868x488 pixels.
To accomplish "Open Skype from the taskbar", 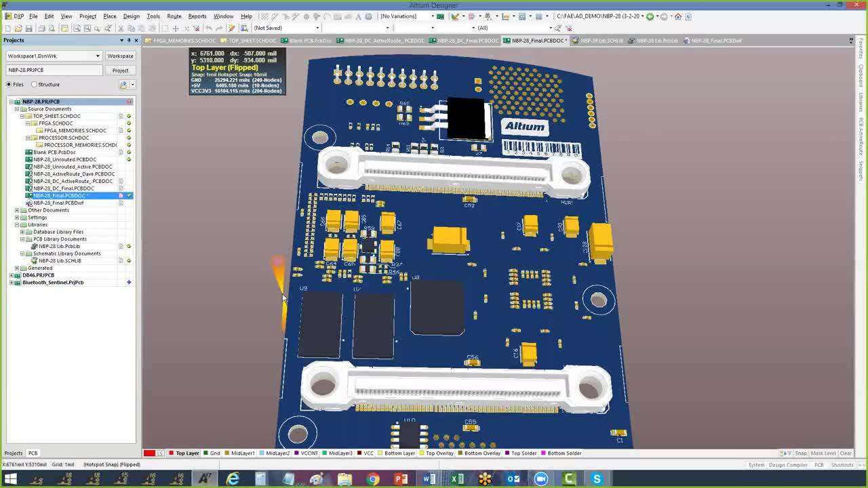I will 597,479.
